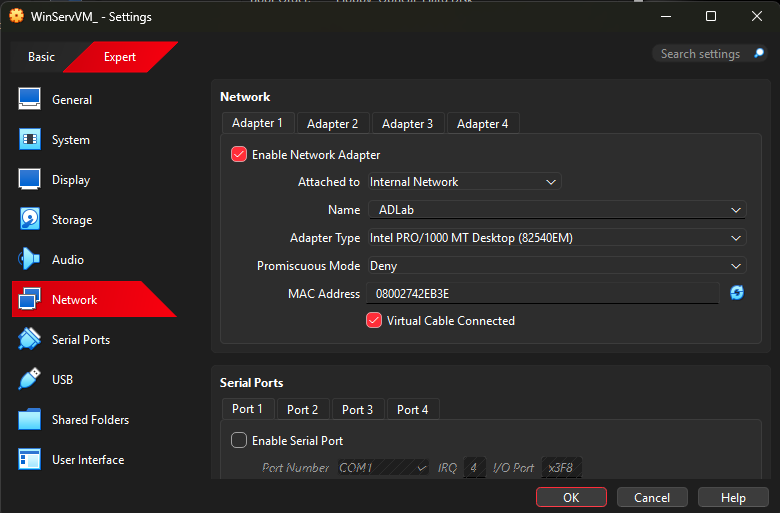Select the System chip icon

[29, 139]
